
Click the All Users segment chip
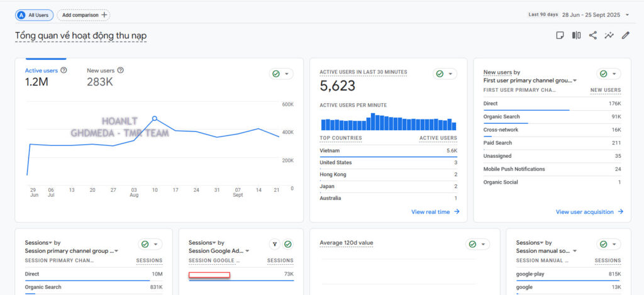(35, 14)
